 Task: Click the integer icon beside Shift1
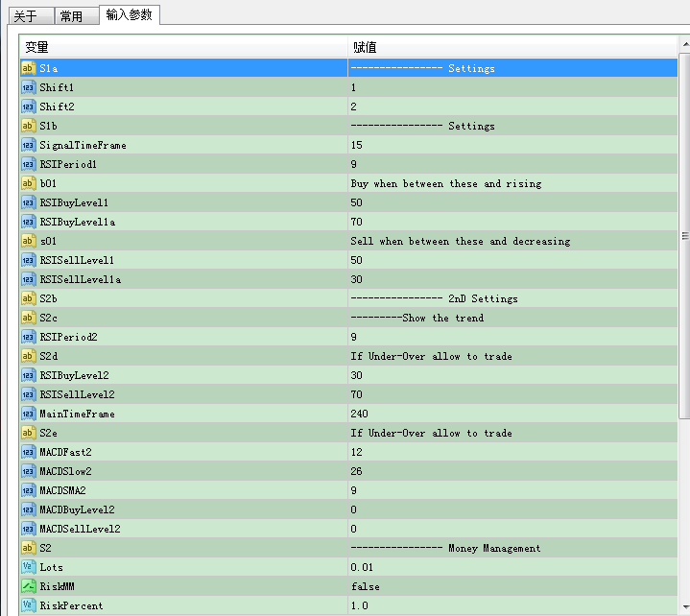(x=28, y=87)
